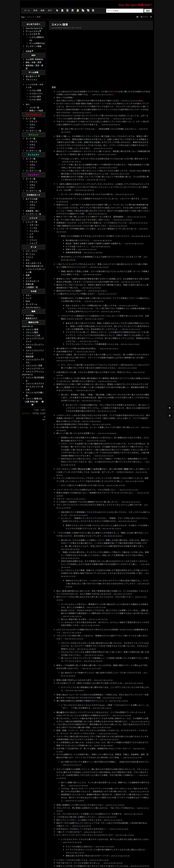This screenshot has height=868, width=174.
Task: Open コメント/賢者の石 recent link
Action: point(34,399)
